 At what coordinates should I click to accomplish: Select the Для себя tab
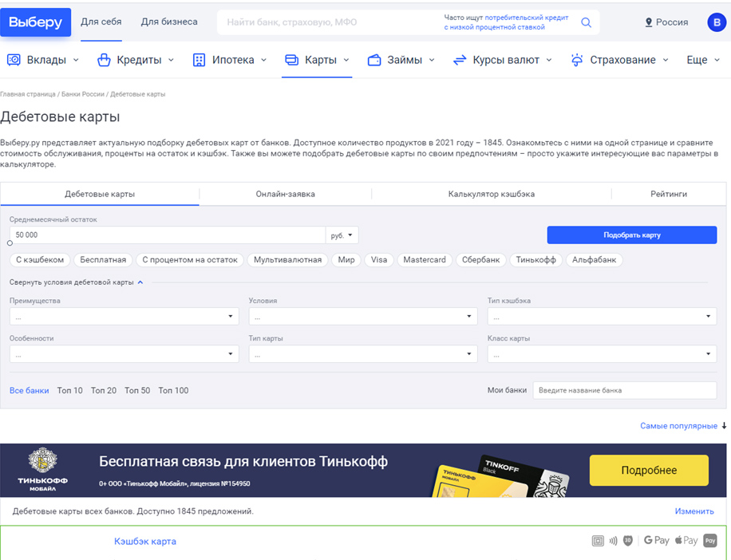coord(101,22)
